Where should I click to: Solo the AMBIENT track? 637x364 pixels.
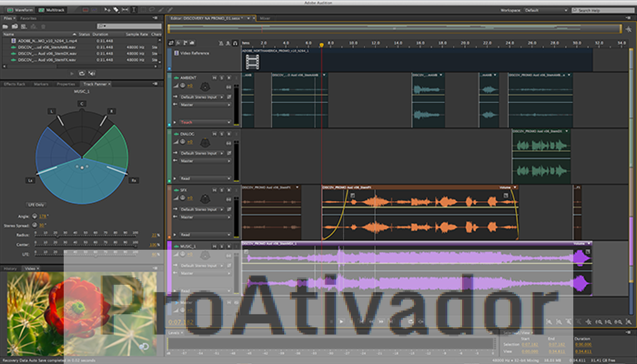click(x=222, y=78)
